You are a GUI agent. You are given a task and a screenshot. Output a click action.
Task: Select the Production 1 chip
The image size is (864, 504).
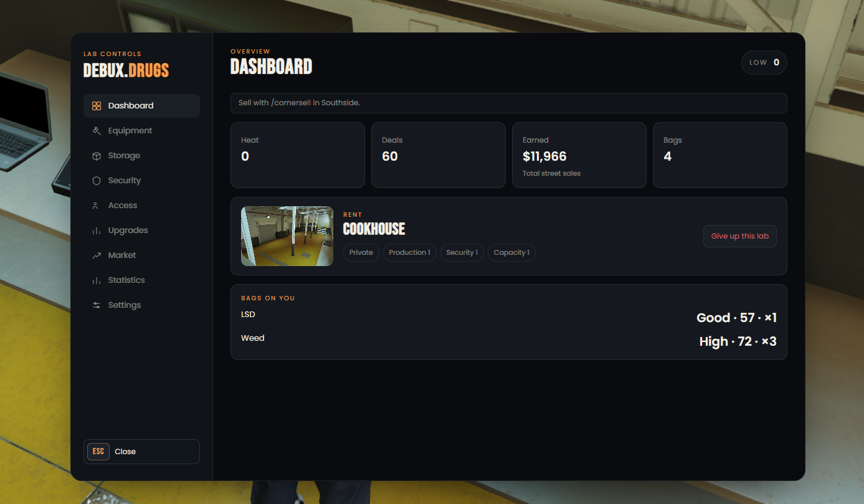point(409,252)
